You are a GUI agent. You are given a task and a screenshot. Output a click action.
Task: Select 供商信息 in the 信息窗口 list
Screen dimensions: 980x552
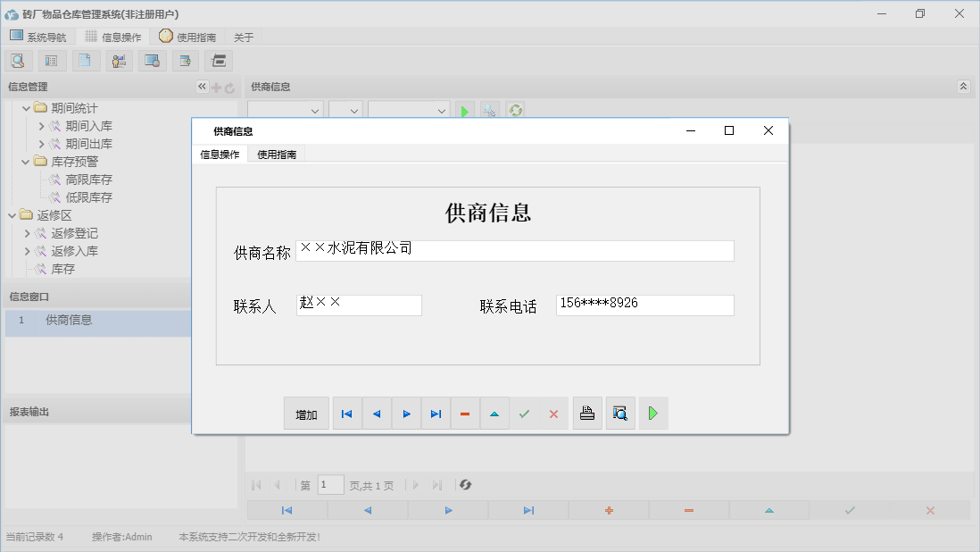point(71,320)
